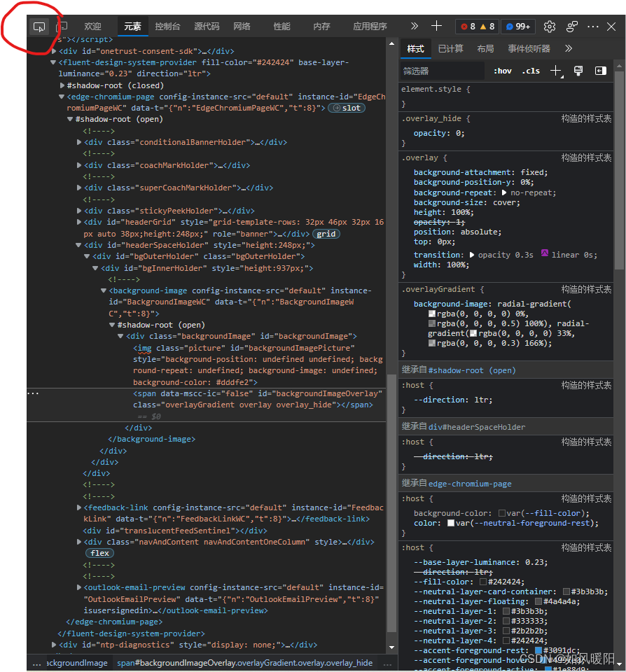
Task: Toggle the computed styles sidebar icon
Action: [x=601, y=71]
